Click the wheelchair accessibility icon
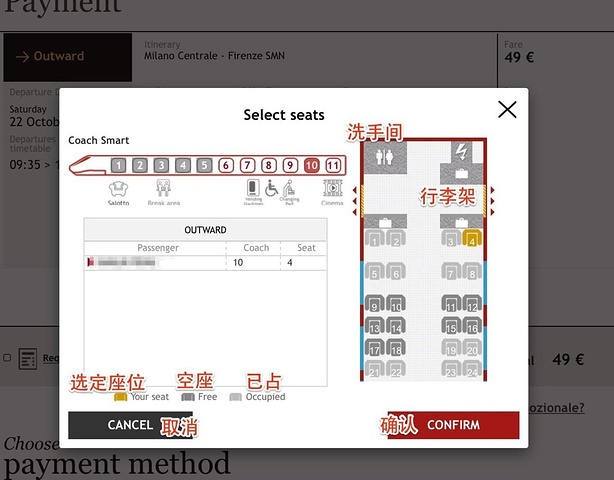 tap(271, 187)
